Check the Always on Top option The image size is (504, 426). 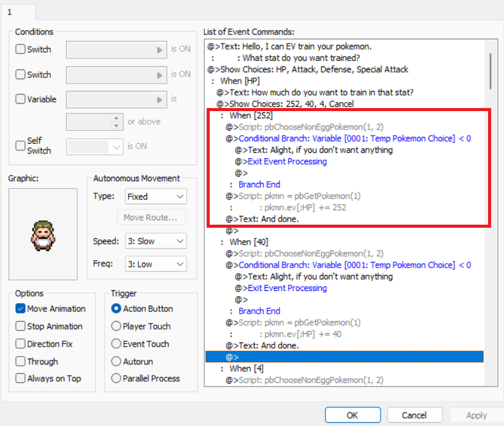pyautogui.click(x=20, y=378)
